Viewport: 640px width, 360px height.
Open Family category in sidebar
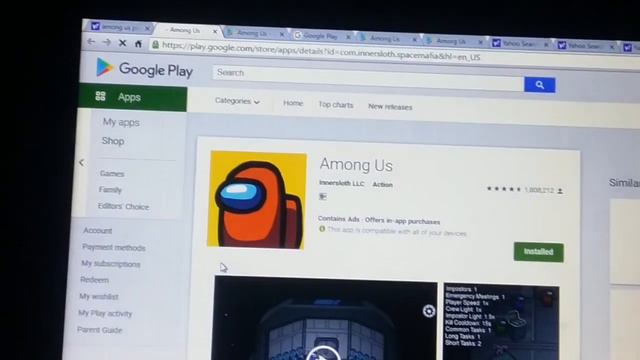pos(110,190)
